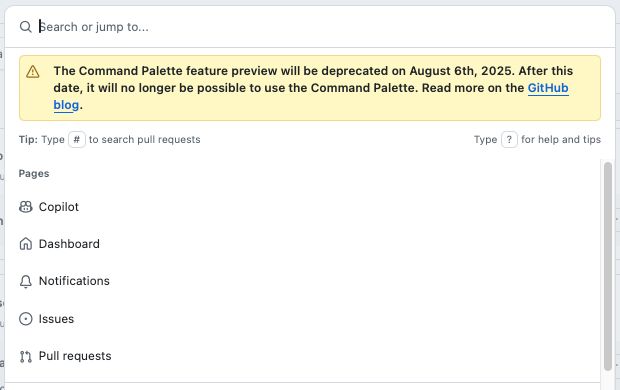Viewport: 620px width, 390px height.
Task: Click the warning triangle icon in banner
Action: [33, 72]
